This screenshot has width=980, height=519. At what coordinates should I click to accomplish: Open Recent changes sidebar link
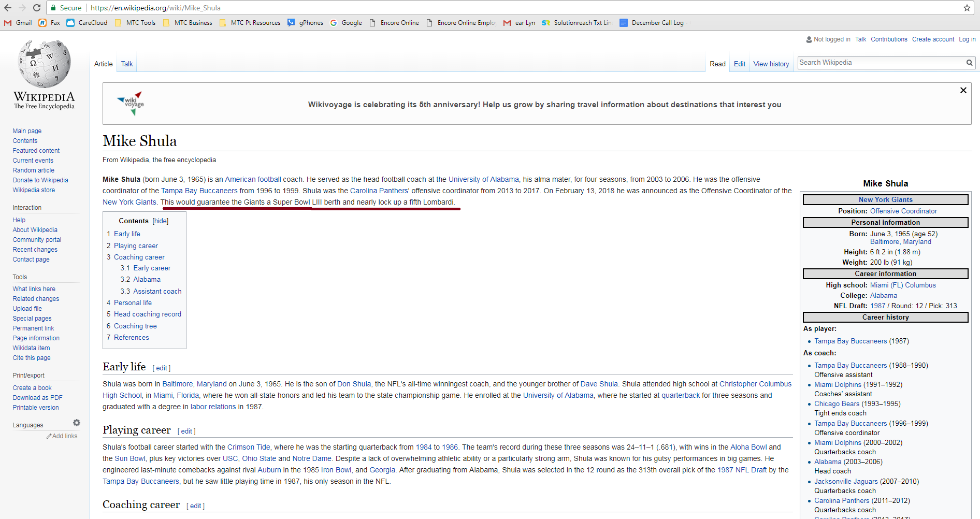click(35, 250)
